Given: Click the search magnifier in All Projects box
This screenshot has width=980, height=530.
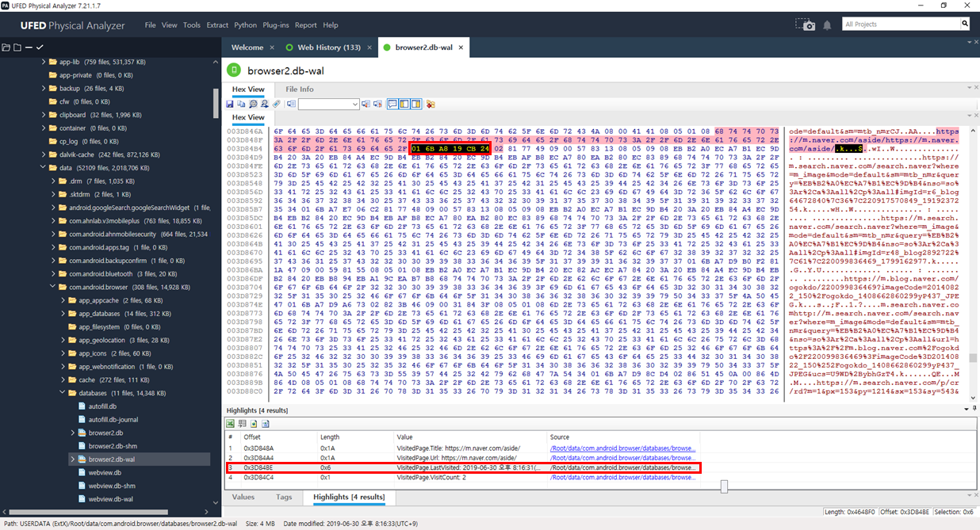Looking at the screenshot, I should (965, 24).
